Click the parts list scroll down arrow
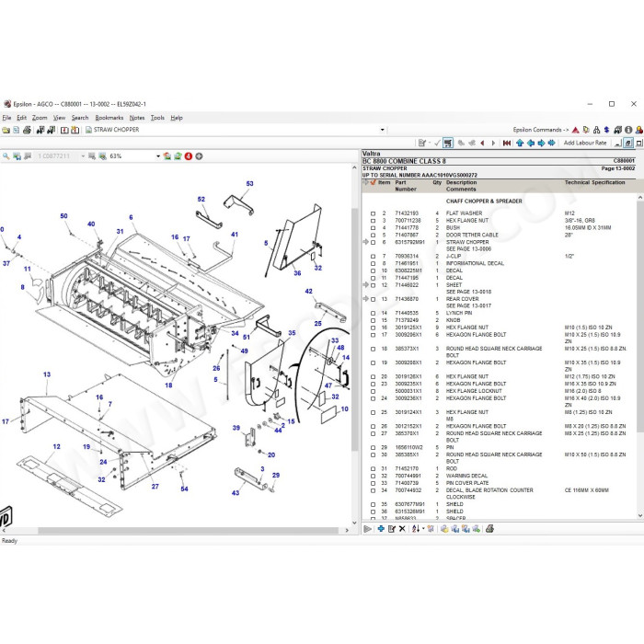This screenshot has width=644, height=644. point(640,515)
